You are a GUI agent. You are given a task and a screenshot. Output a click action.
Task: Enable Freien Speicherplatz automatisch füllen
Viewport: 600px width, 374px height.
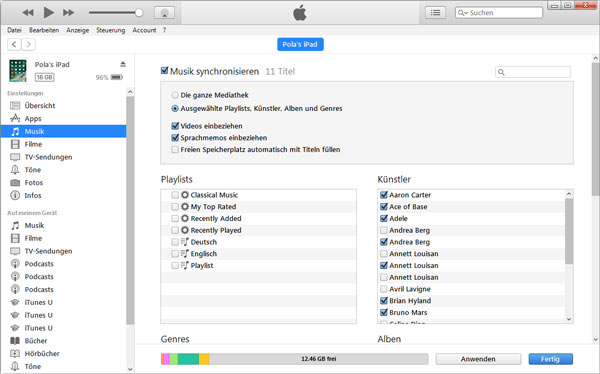click(x=175, y=150)
